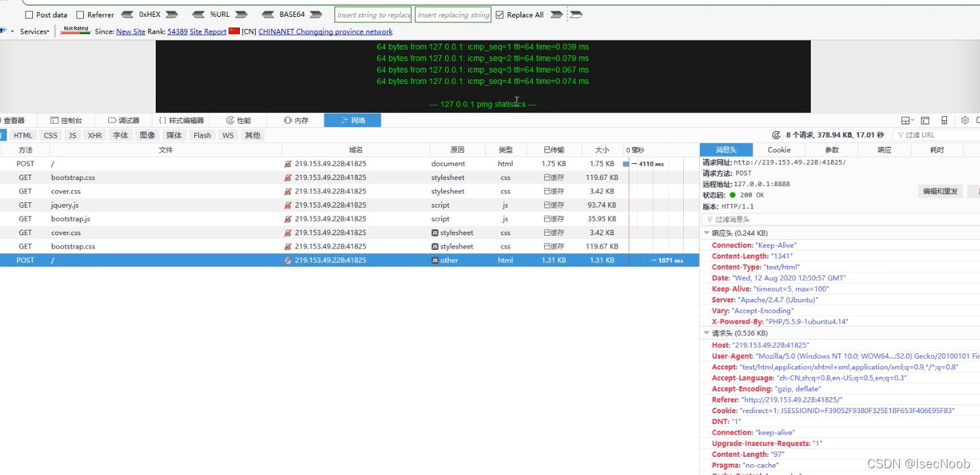Open CHINANET Chongqing province network link
The height and width of the screenshot is (475, 980).
click(x=325, y=32)
